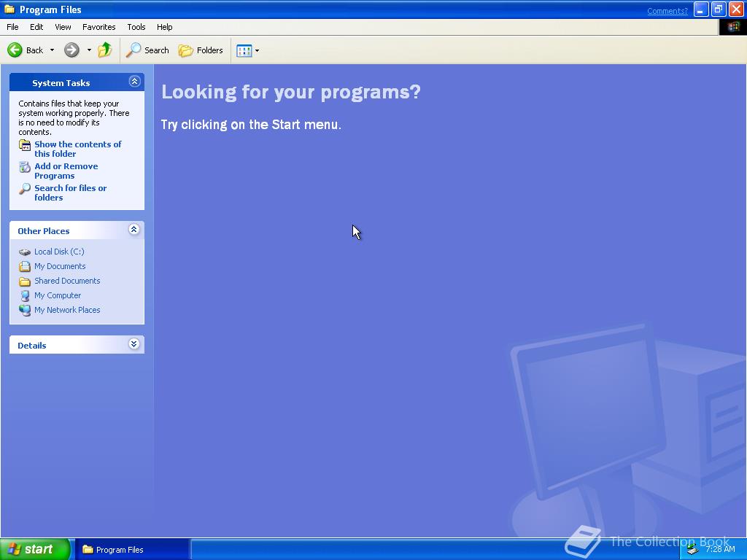
Task: Click the Forward arrow icon
Action: (x=71, y=50)
